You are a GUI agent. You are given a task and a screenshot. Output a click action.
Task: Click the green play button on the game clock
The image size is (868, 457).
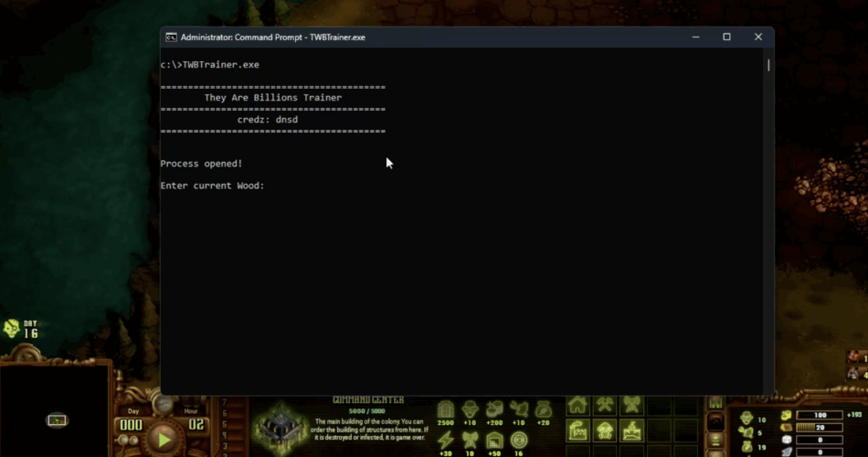pyautogui.click(x=164, y=440)
